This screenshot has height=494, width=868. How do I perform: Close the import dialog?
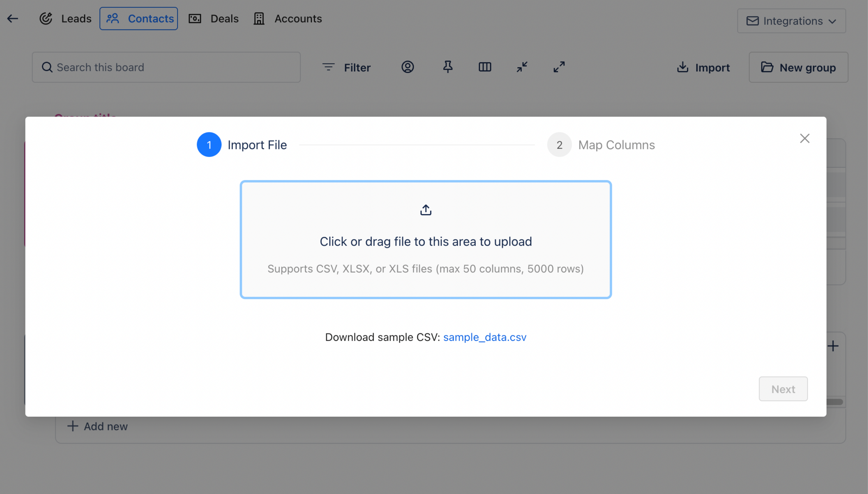(805, 138)
